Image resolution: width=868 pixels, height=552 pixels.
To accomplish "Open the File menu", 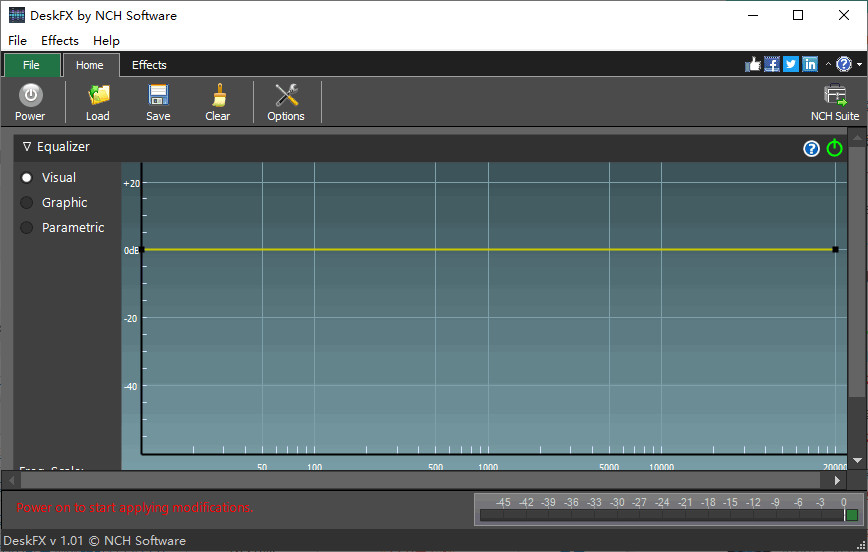I will click(x=17, y=40).
